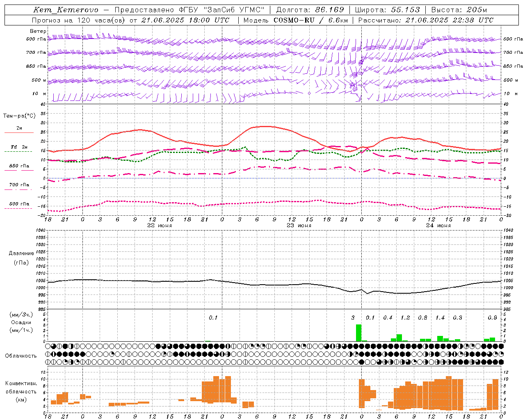Click the 1040 tick on left pressure axis
Screen dimensions: 525x420
coord(41,231)
